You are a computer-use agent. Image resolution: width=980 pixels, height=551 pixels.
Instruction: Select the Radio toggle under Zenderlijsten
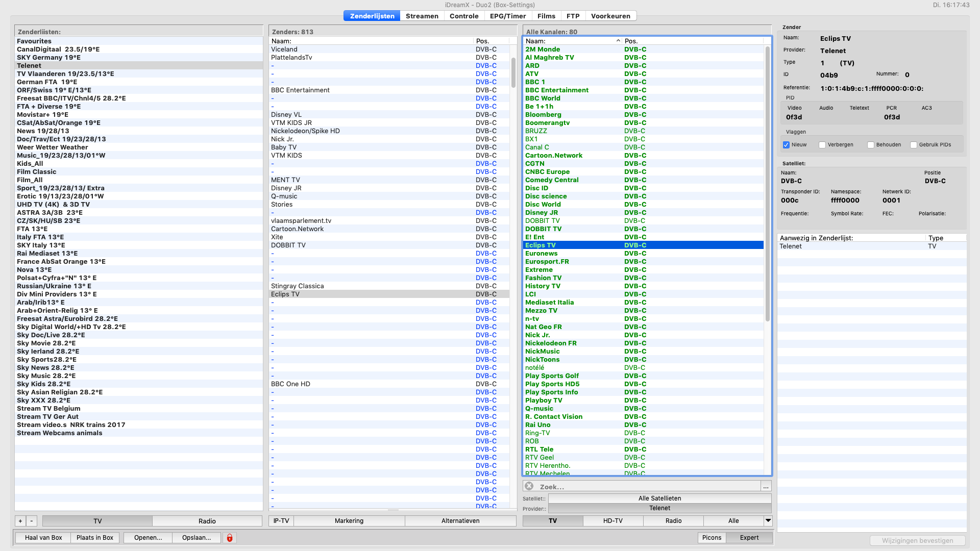pos(207,521)
